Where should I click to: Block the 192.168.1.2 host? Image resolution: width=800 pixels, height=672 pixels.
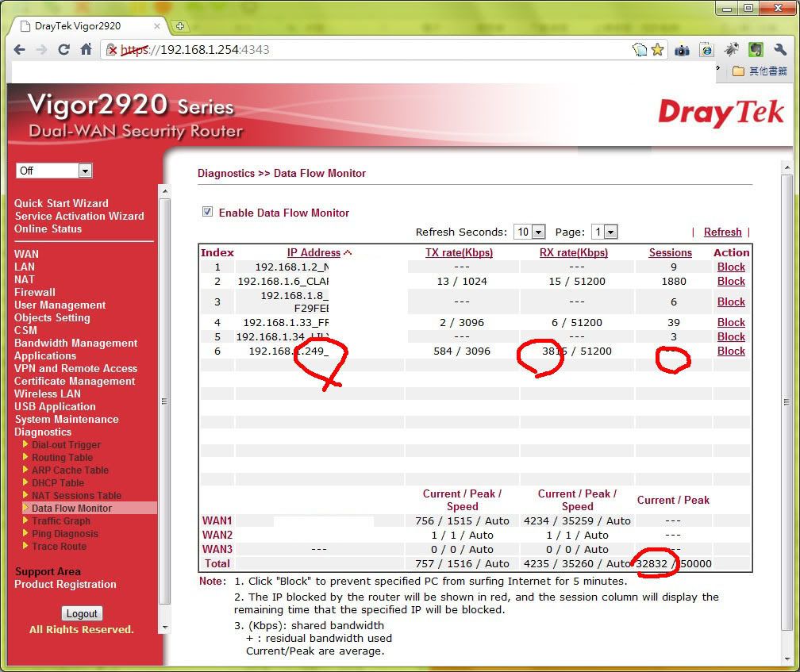coord(731,267)
